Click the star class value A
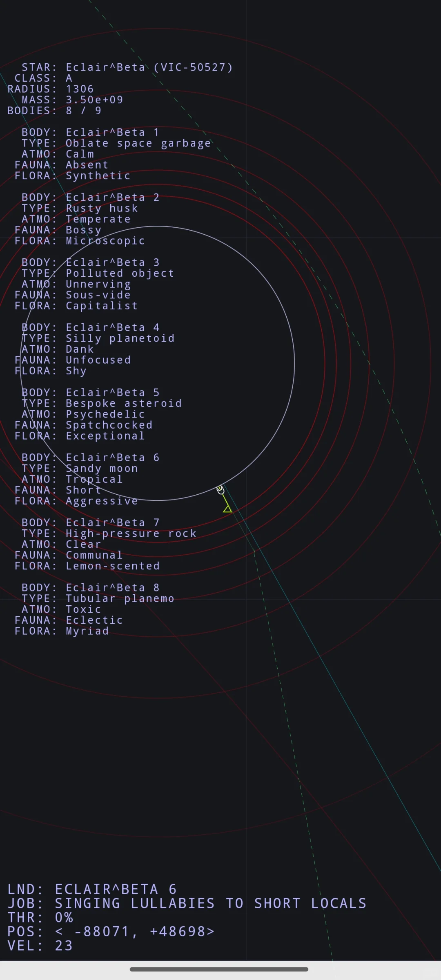Screen dimensions: 441x980 (69, 78)
